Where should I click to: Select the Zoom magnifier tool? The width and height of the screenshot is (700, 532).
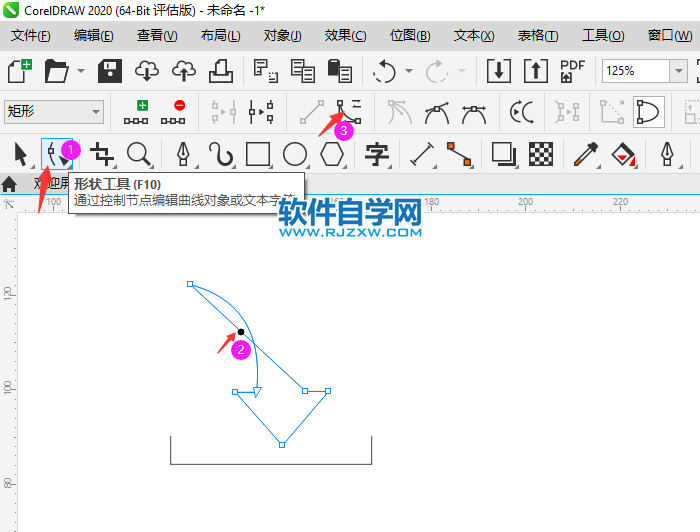[139, 154]
